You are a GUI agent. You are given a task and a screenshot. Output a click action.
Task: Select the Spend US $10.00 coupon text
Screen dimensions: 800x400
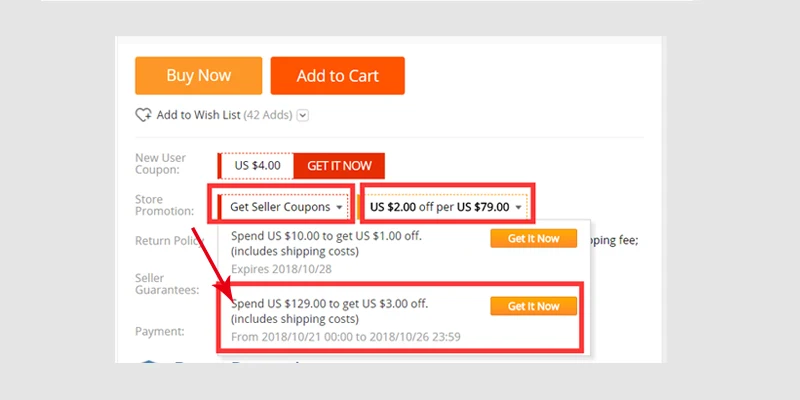327,244
